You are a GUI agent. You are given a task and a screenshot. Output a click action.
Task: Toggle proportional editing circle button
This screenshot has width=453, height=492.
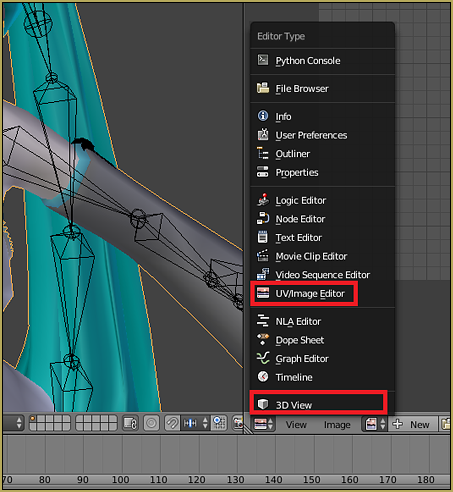(x=151, y=423)
